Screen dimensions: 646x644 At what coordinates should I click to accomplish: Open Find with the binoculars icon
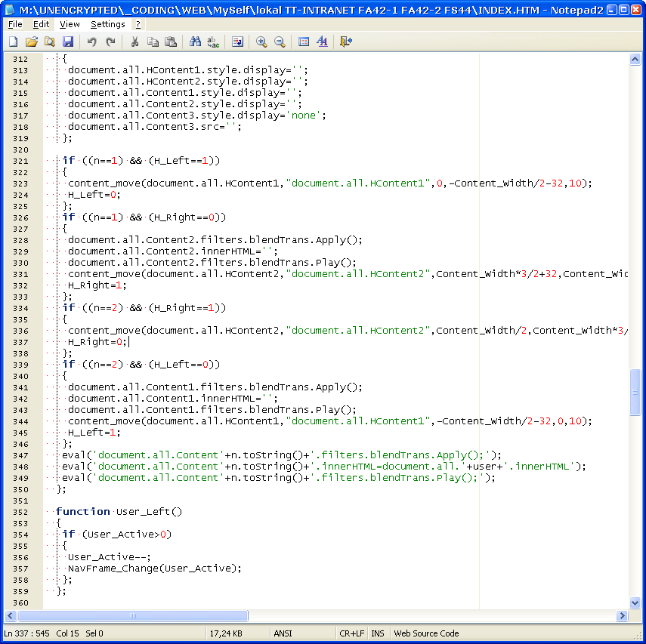coord(195,42)
